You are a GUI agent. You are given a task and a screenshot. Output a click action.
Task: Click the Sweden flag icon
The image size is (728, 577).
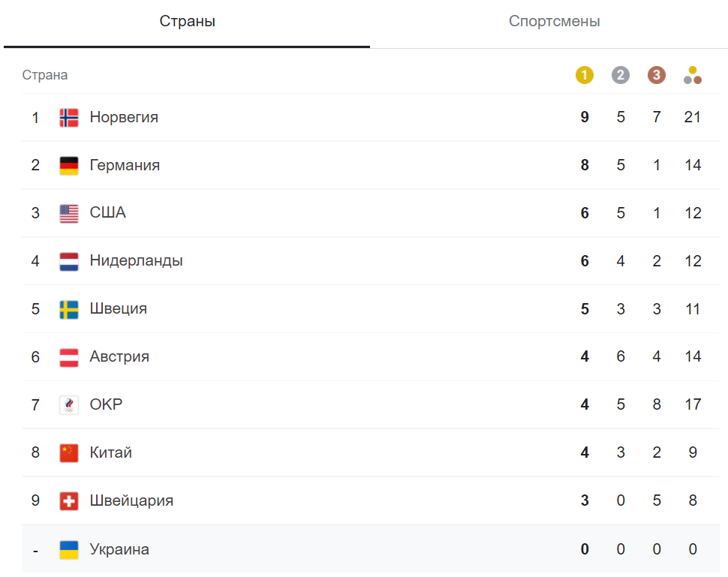click(69, 309)
